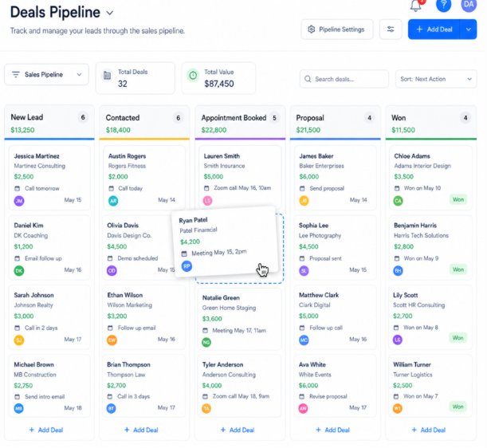Expand the Deals Pipeline title chevron
The image size is (487, 448).
click(x=110, y=13)
